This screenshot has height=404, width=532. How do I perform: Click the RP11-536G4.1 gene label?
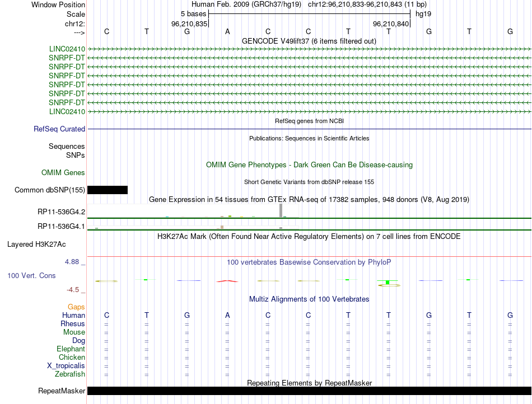click(x=62, y=226)
